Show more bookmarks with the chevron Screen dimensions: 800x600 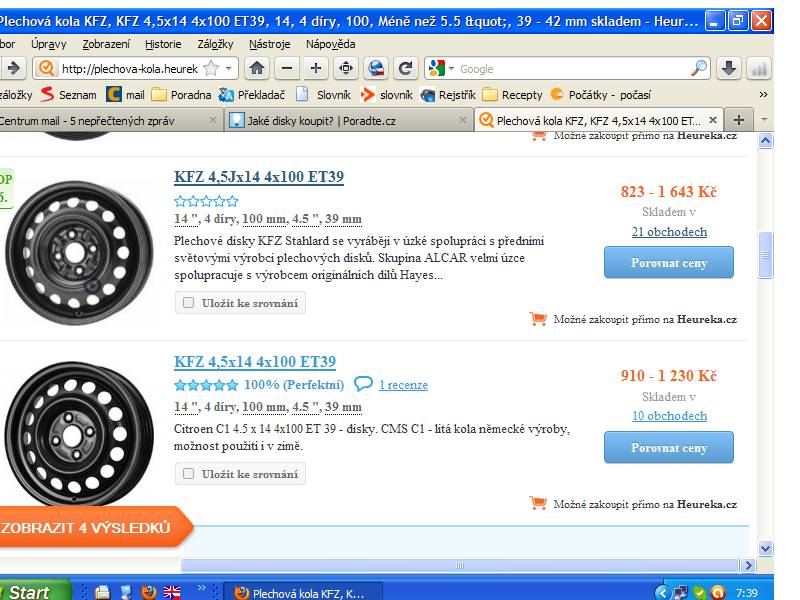click(763, 94)
